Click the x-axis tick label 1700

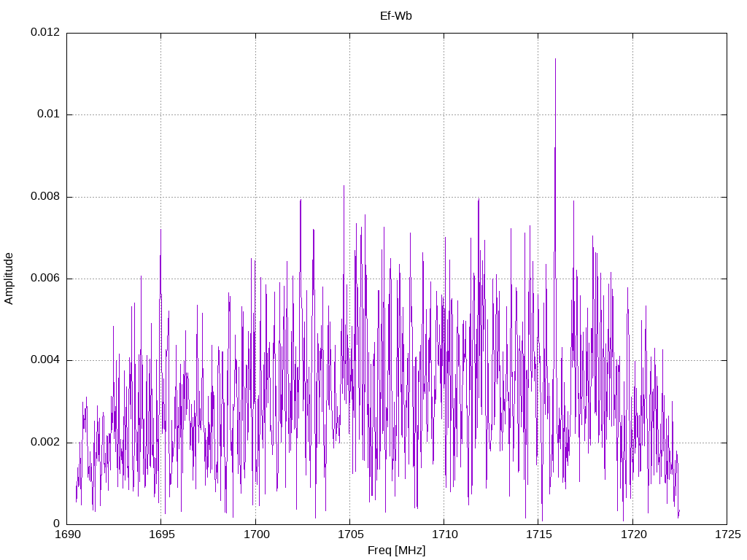(256, 534)
